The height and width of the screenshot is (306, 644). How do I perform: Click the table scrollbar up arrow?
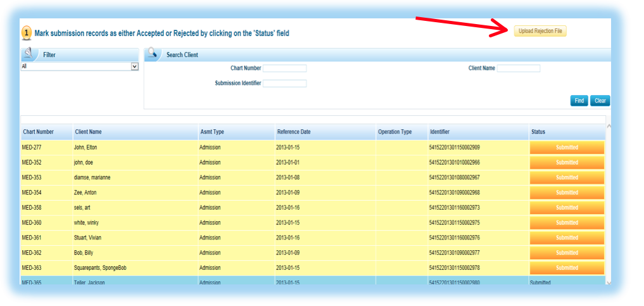point(609,127)
